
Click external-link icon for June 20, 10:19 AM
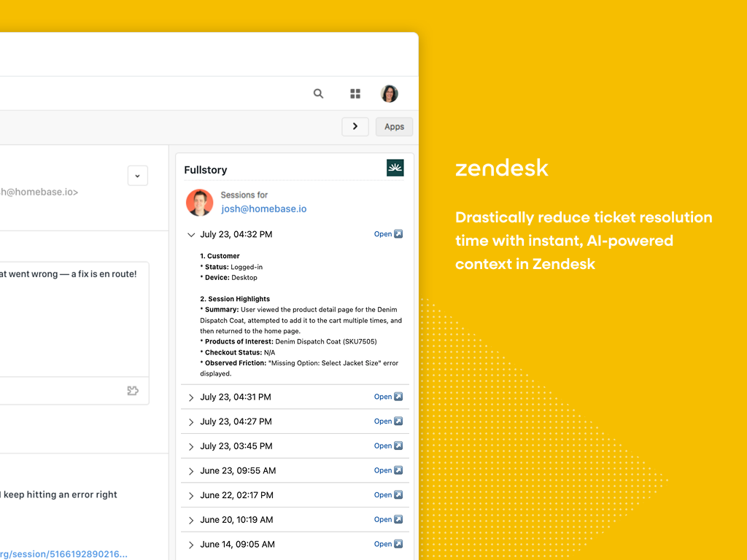pos(399,519)
